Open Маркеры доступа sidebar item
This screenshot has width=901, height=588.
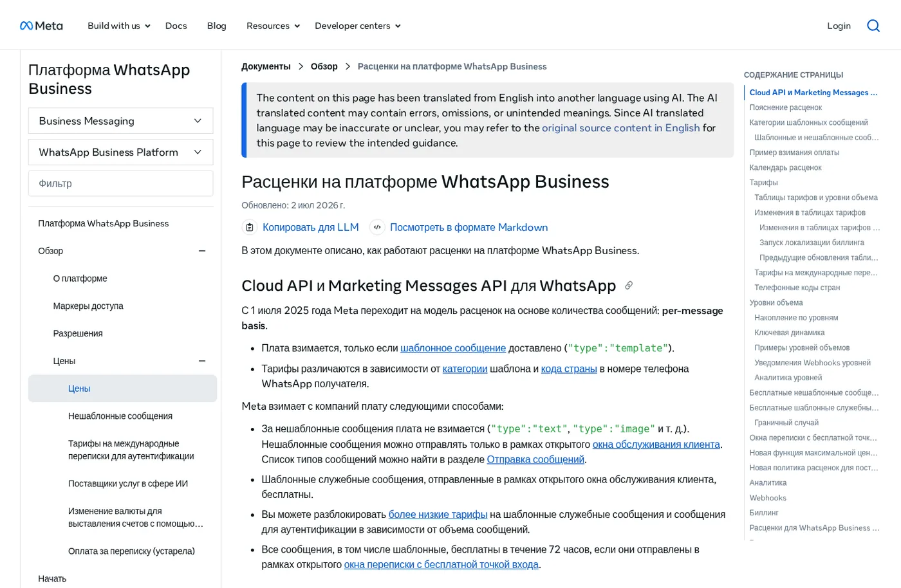click(88, 306)
